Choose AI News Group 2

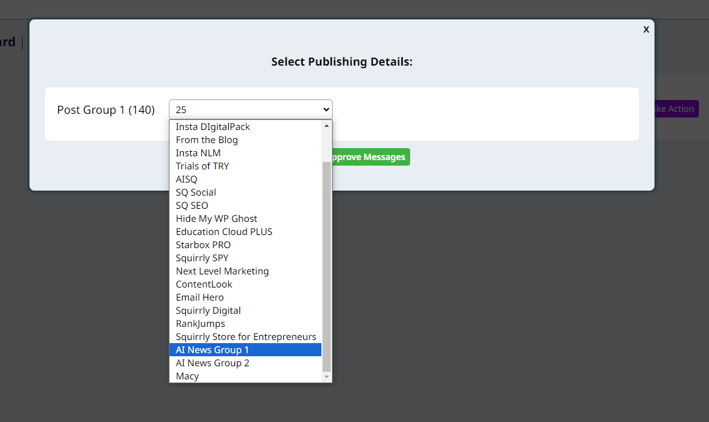(x=212, y=363)
